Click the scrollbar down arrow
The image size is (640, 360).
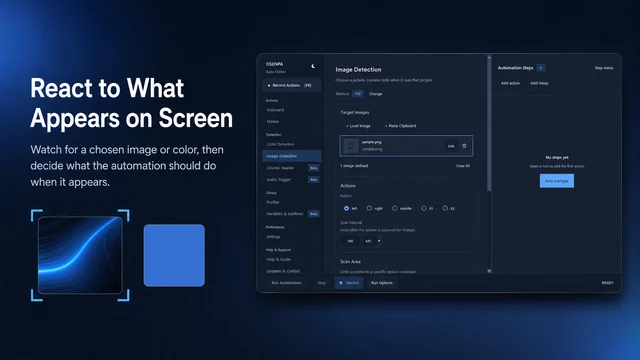489,271
